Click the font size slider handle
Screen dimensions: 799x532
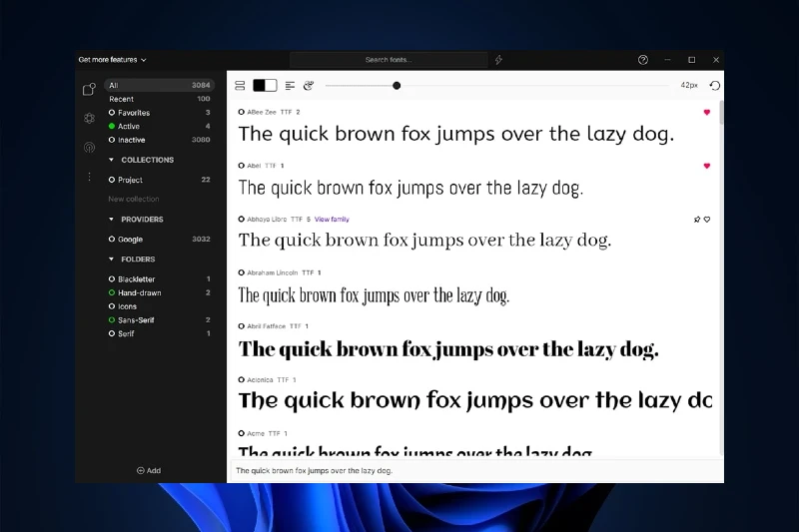[x=397, y=86]
